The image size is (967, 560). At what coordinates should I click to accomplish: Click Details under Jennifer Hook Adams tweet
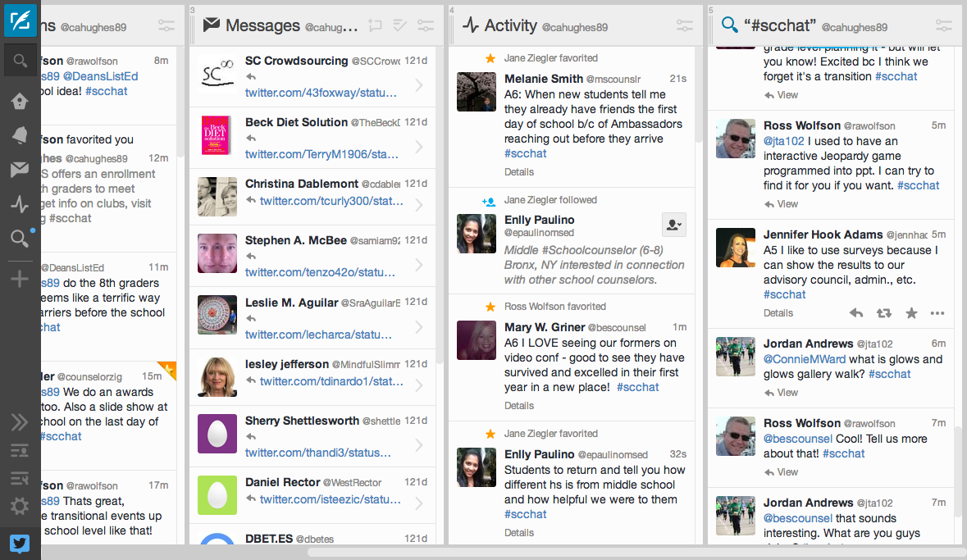click(x=778, y=313)
